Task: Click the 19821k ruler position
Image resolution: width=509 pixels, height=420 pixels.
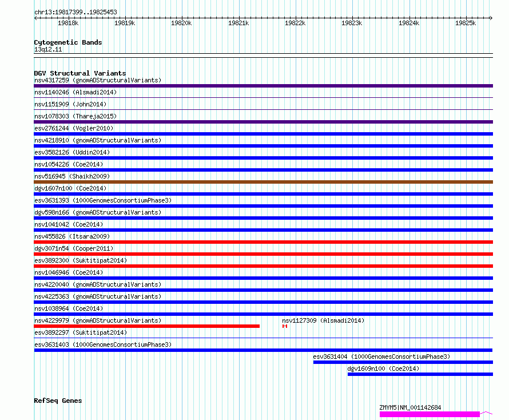Action: tap(238, 23)
